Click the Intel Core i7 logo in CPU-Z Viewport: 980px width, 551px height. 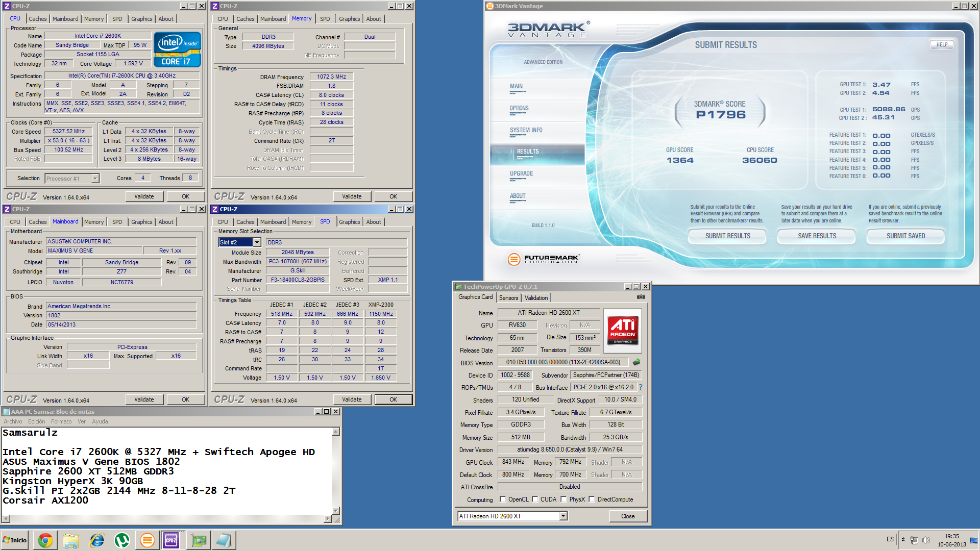177,49
